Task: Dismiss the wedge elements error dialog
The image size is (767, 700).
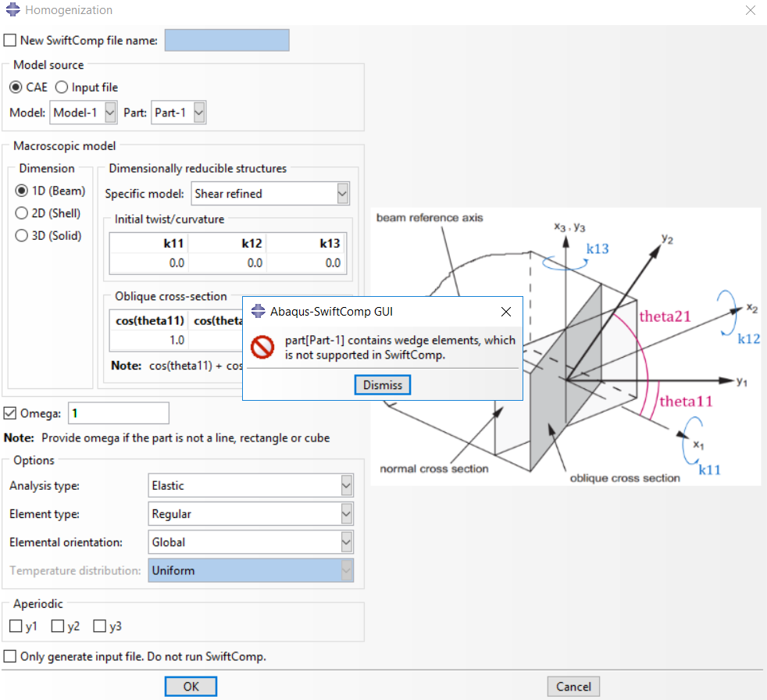Action: point(382,385)
